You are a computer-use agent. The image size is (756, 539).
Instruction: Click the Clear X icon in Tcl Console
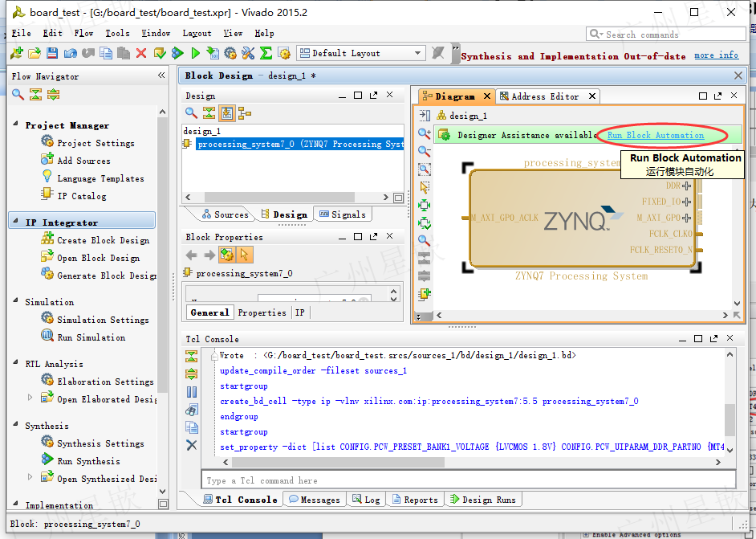point(192,445)
